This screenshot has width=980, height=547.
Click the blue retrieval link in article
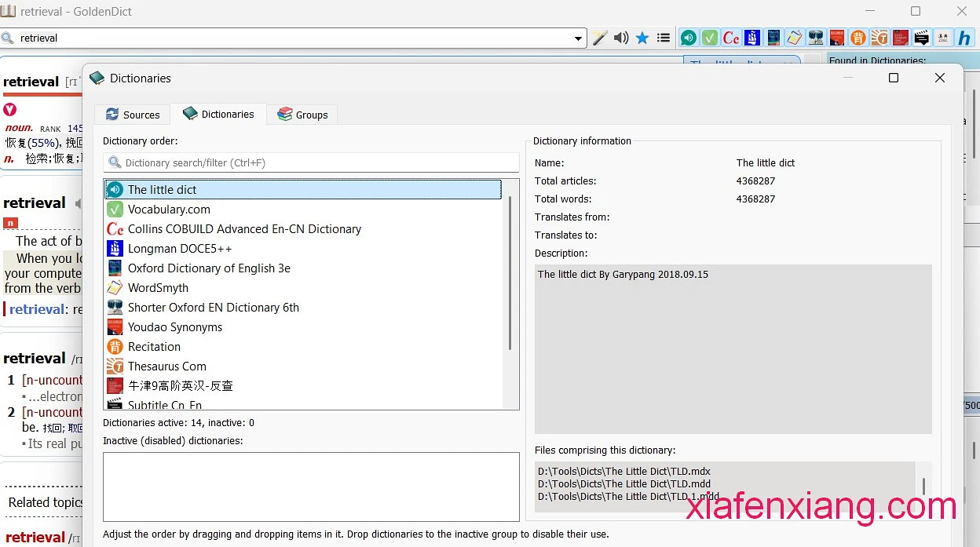[37, 309]
